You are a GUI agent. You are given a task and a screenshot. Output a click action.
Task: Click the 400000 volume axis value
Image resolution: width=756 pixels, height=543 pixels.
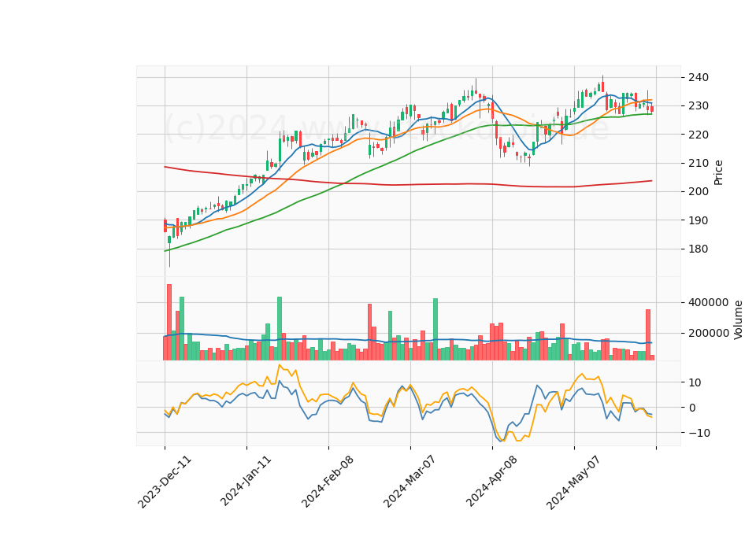[709, 302]
